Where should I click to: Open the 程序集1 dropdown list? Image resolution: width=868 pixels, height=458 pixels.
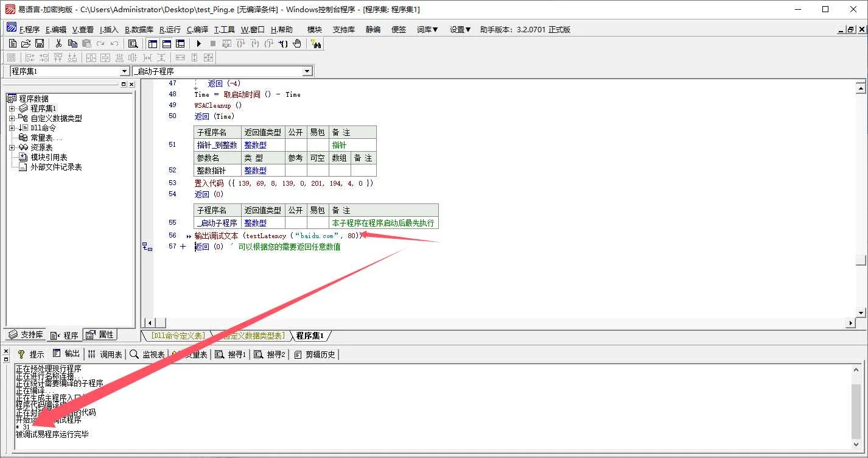pos(124,71)
